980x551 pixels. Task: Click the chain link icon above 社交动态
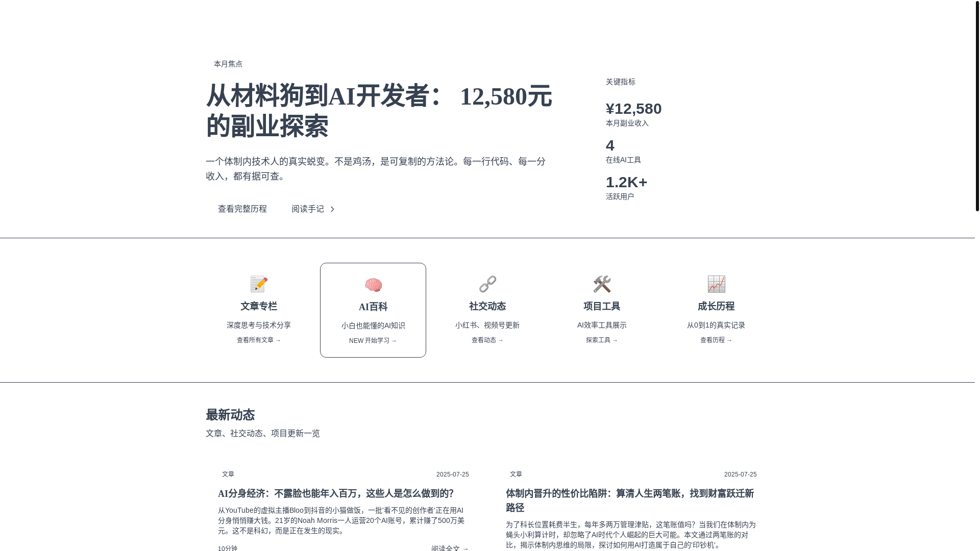(x=487, y=284)
